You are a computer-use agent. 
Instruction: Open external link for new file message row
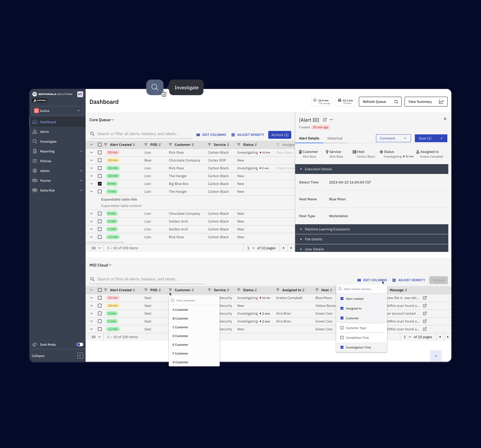(425, 298)
